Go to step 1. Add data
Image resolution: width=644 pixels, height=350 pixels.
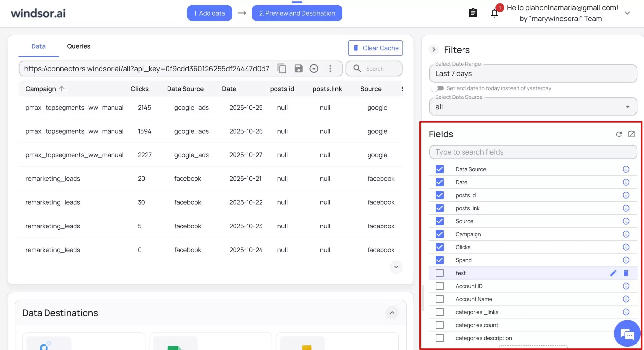pyautogui.click(x=209, y=13)
